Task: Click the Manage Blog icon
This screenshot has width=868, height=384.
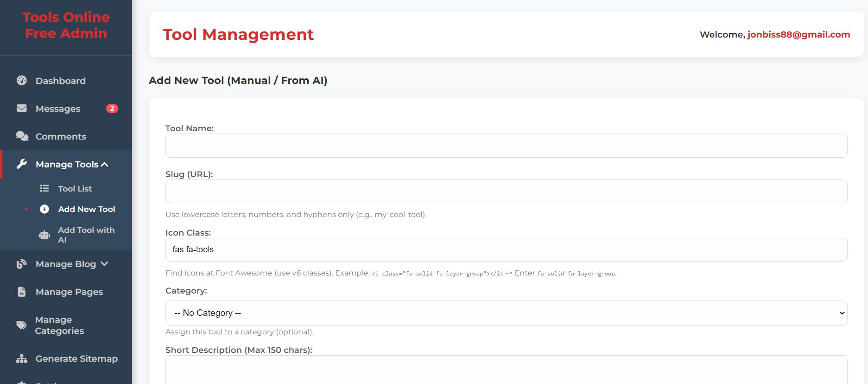Action: click(22, 264)
